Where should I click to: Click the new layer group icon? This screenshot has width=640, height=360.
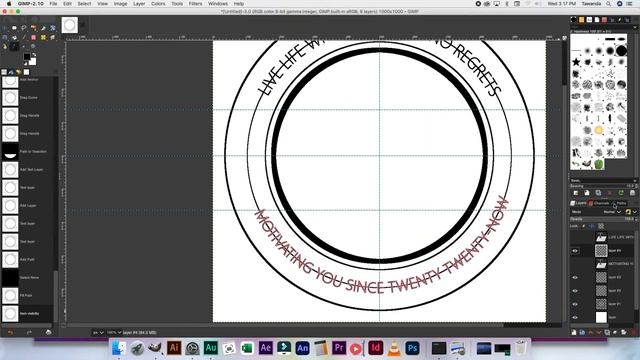[x=582, y=332]
